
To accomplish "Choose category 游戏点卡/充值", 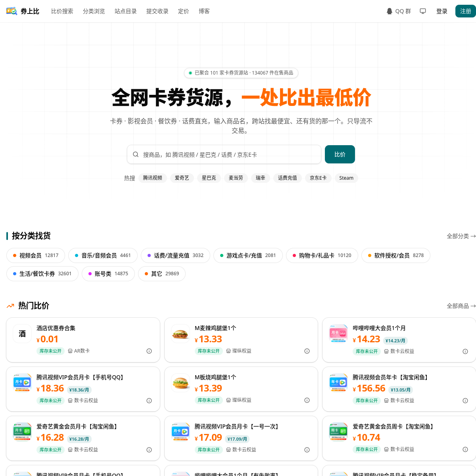I will (x=248, y=255).
